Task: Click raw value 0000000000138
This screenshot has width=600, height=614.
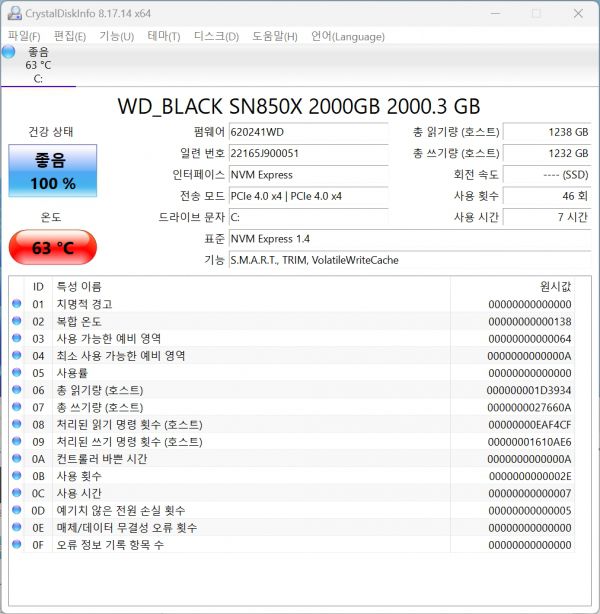Action: [530, 321]
